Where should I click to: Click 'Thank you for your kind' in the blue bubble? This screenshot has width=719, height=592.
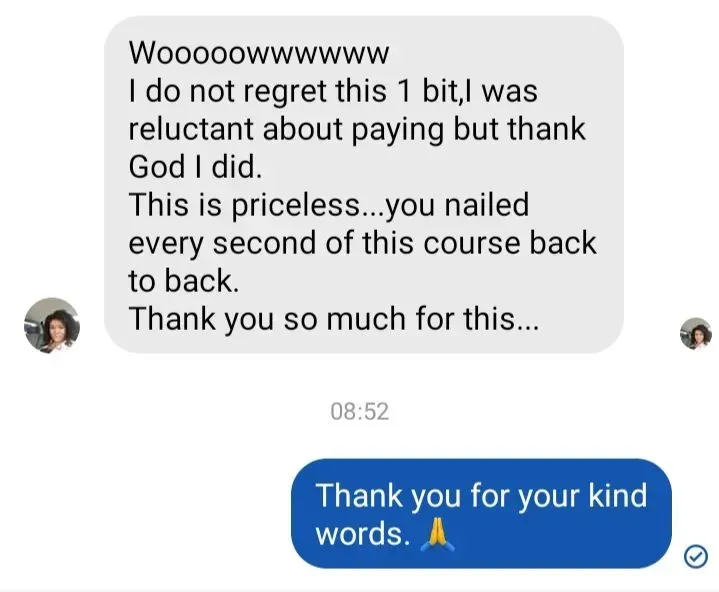click(x=481, y=497)
